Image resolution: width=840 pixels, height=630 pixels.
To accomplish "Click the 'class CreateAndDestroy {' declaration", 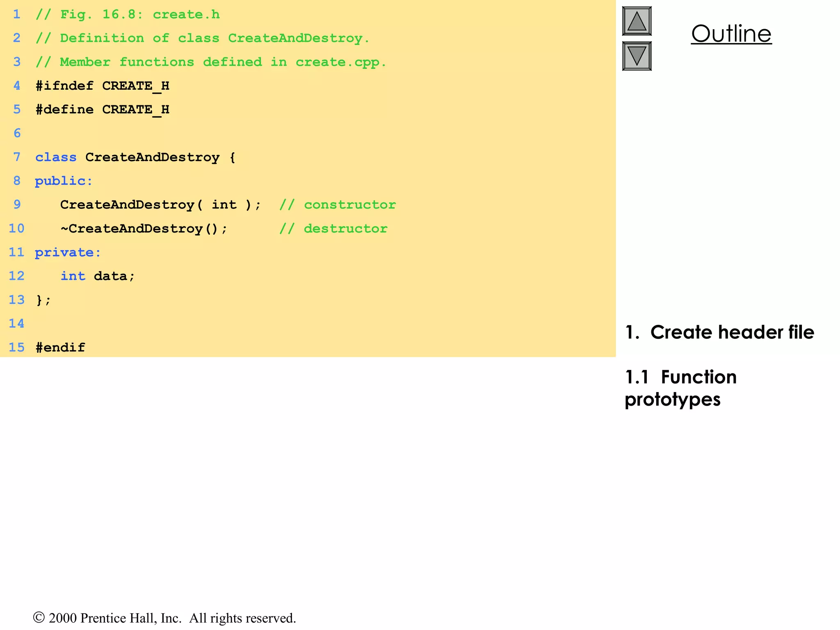I will point(135,157).
